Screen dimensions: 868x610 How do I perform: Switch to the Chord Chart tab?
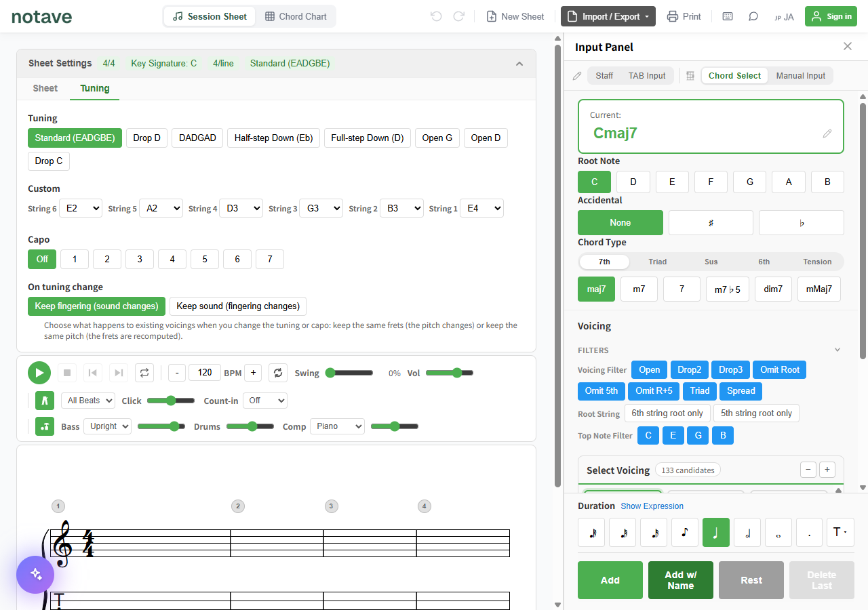click(296, 16)
